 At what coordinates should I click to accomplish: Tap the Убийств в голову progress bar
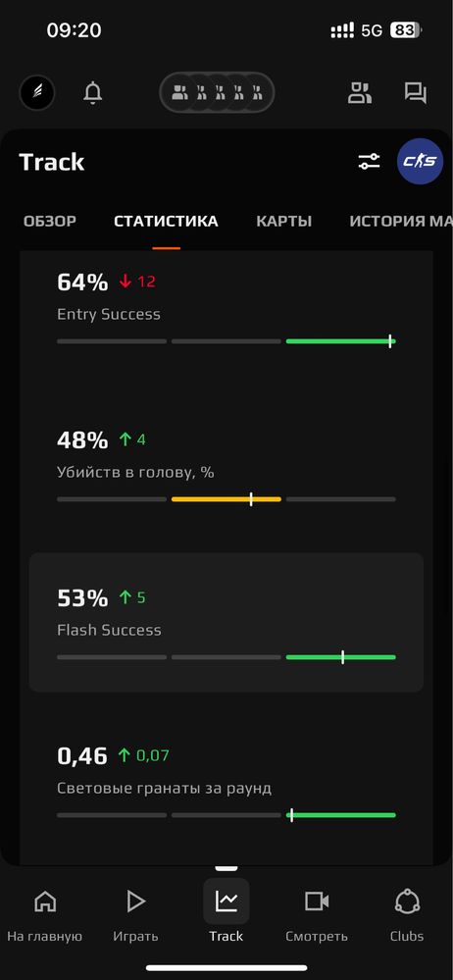(x=226, y=498)
